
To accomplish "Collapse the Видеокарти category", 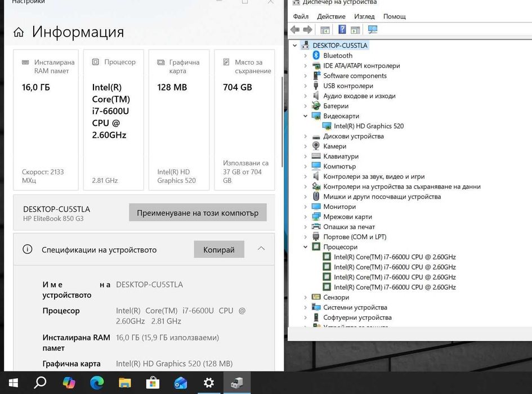I will point(305,116).
